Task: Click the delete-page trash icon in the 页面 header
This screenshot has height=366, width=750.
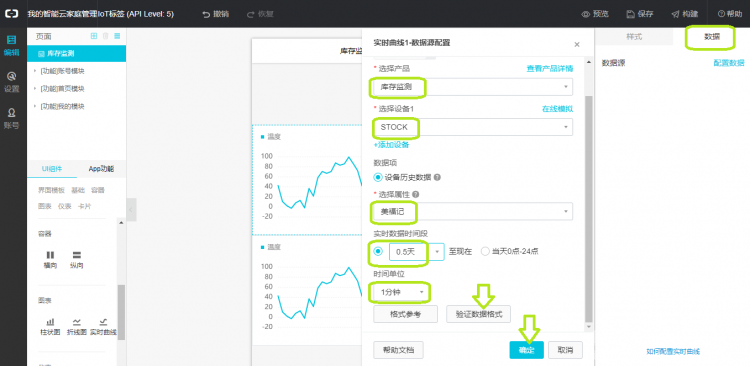Action: point(106,36)
